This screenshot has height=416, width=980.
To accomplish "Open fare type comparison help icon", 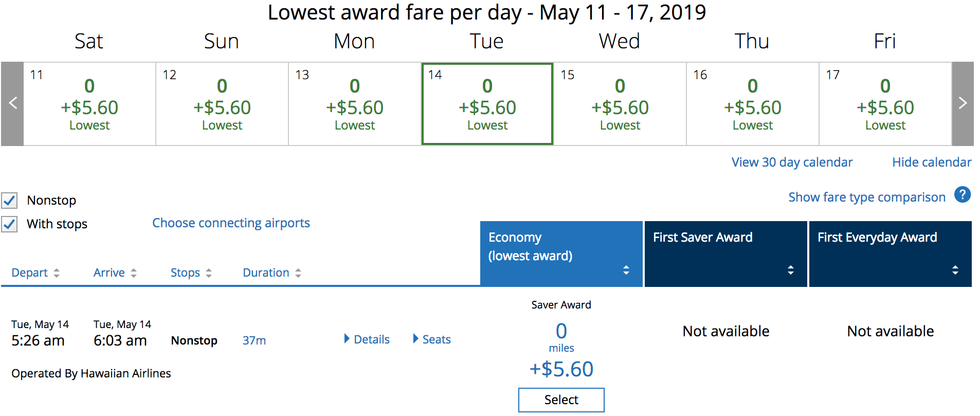I will (962, 195).
